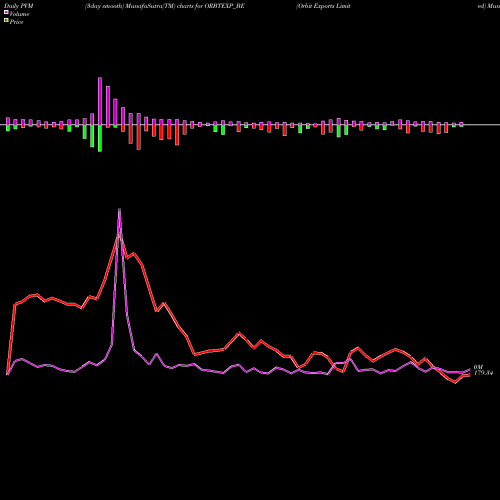Click the 'Daily PVM' title text

[19, 6]
